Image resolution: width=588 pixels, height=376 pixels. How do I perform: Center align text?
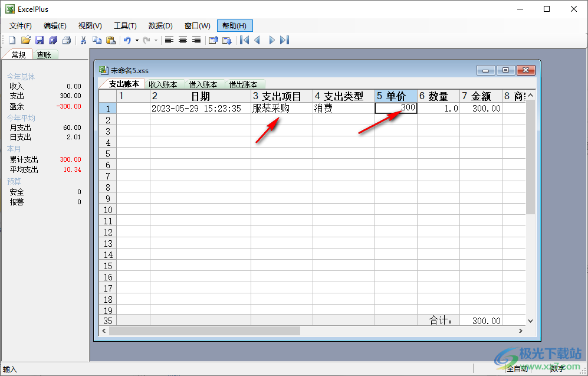183,40
